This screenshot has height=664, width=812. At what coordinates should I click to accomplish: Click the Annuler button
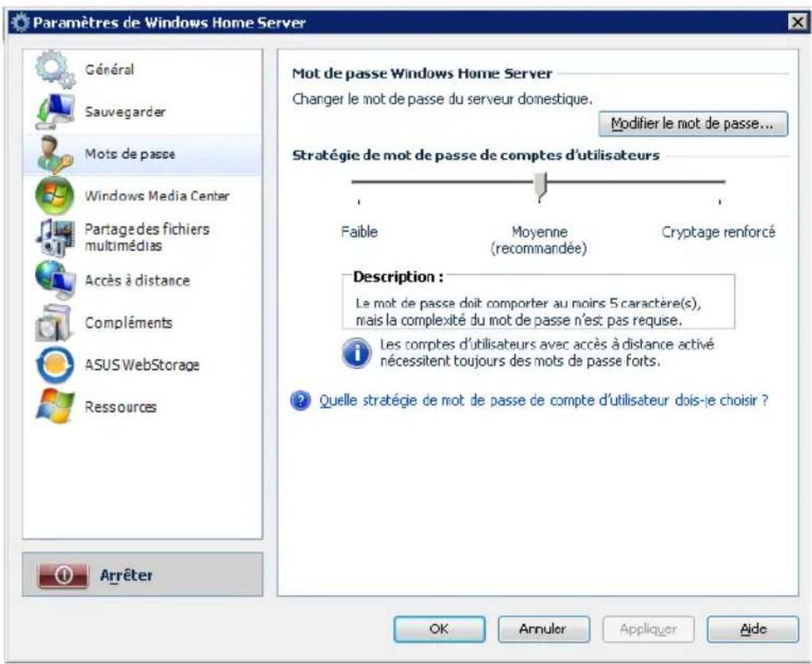click(x=543, y=629)
